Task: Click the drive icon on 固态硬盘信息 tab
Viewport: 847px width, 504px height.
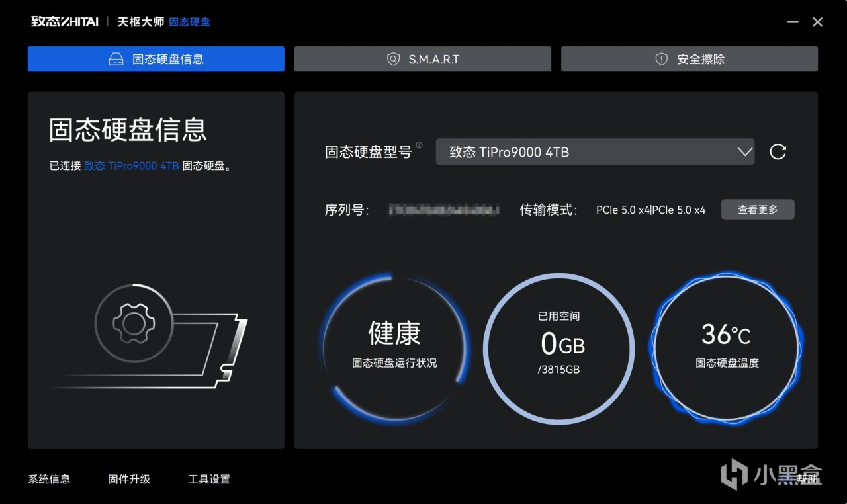Action: [x=116, y=59]
